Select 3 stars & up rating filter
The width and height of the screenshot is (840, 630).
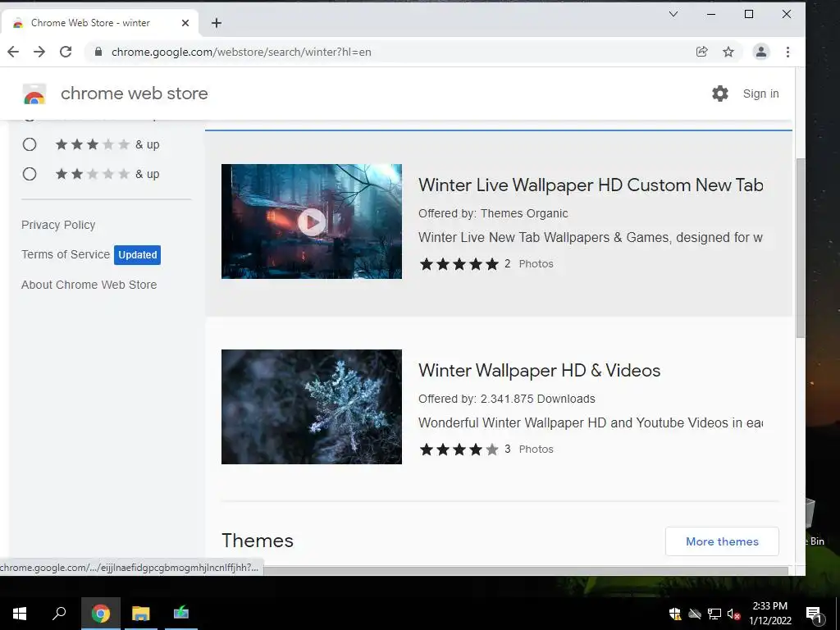[30, 144]
